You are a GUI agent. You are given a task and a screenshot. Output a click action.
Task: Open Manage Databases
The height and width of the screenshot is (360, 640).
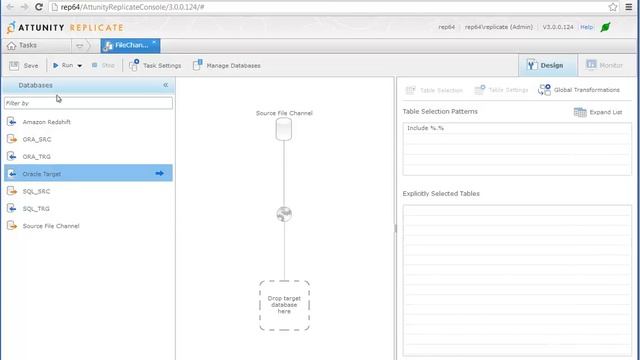227,65
